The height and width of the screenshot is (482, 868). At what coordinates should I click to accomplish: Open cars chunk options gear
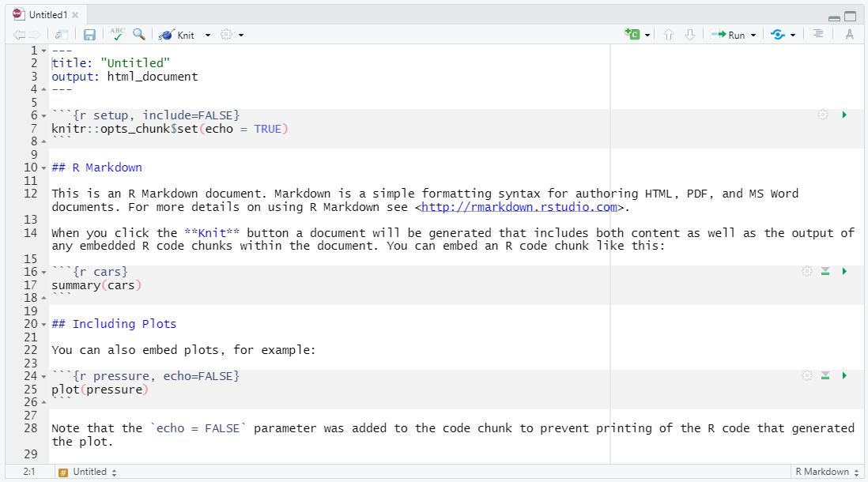click(807, 271)
